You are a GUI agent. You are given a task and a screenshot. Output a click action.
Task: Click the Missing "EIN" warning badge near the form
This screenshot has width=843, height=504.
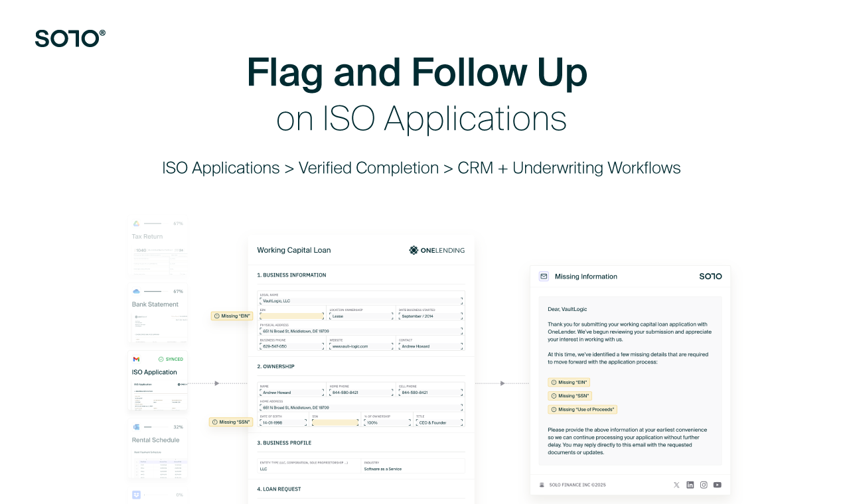click(232, 316)
